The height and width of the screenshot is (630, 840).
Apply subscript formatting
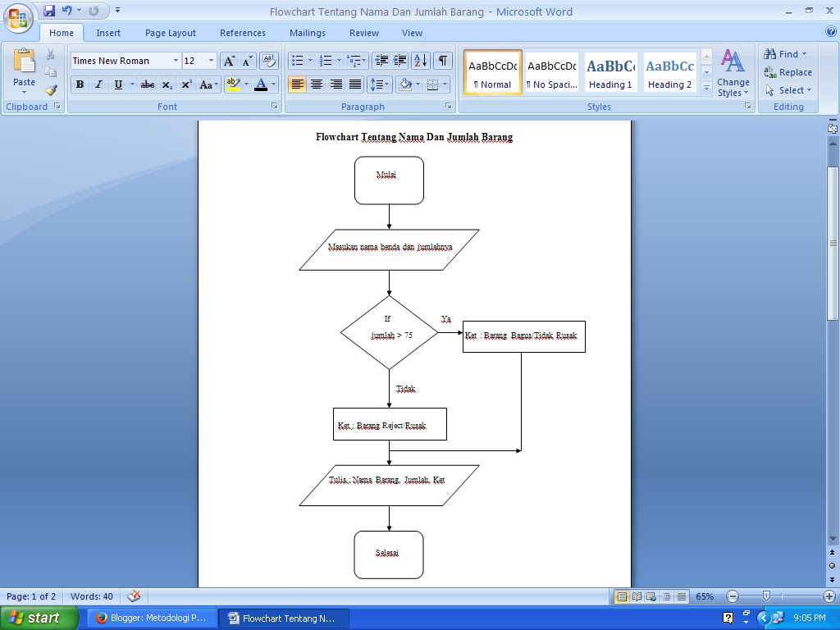pyautogui.click(x=167, y=84)
